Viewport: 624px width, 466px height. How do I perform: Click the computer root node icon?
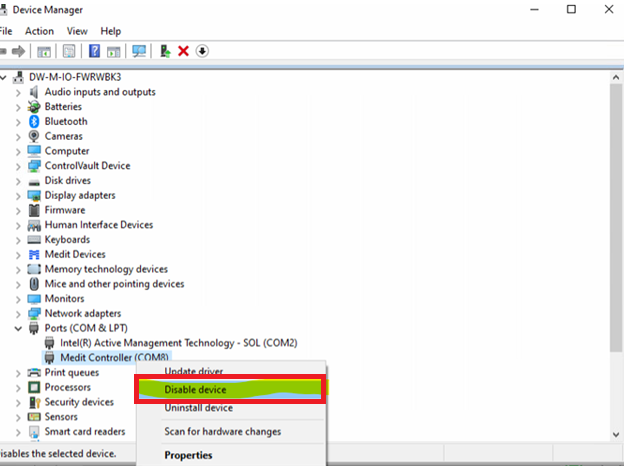pos(18,77)
